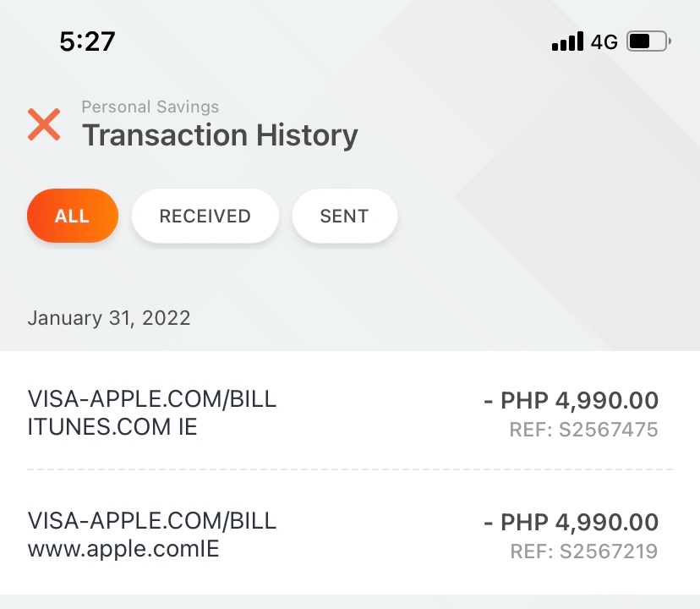The width and height of the screenshot is (700, 609).
Task: Tap the first PHP 4,990.00 amount
Action: point(571,400)
